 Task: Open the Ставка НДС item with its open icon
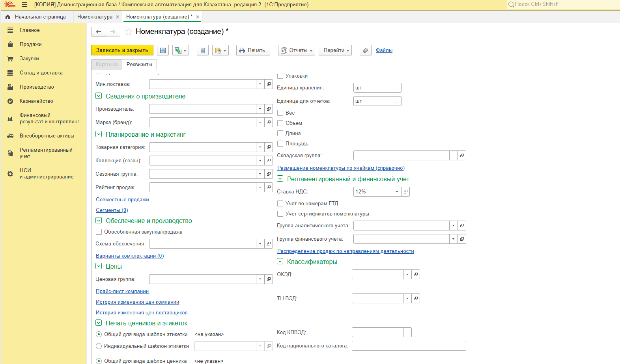405,192
